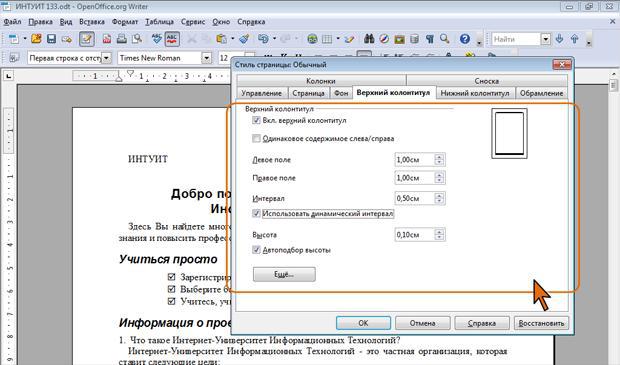Paste from the clipboard icon

(x=221, y=39)
